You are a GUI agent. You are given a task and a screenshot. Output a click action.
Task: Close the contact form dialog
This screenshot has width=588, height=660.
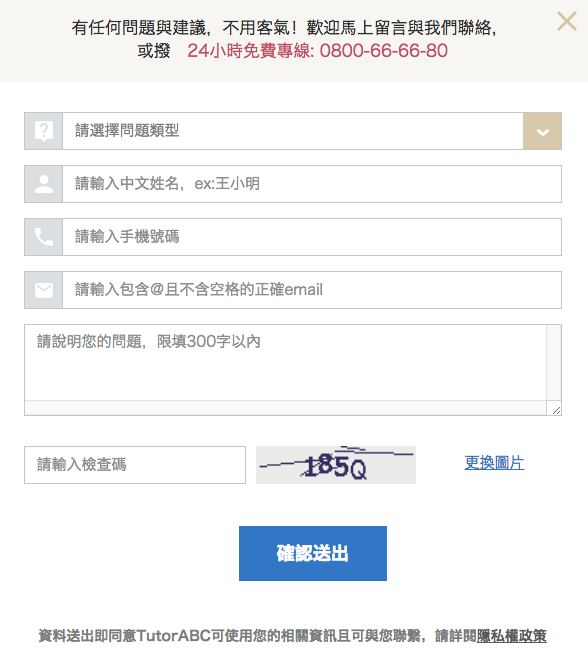[x=567, y=21]
